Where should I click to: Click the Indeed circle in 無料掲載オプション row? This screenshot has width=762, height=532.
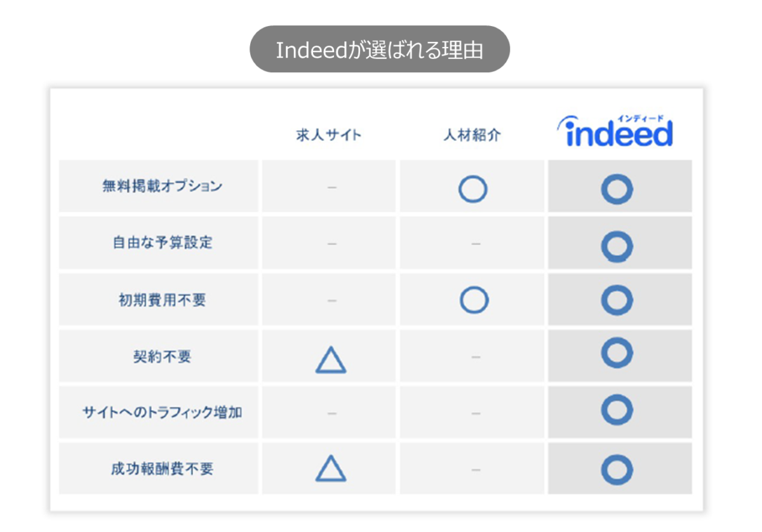tap(617, 189)
